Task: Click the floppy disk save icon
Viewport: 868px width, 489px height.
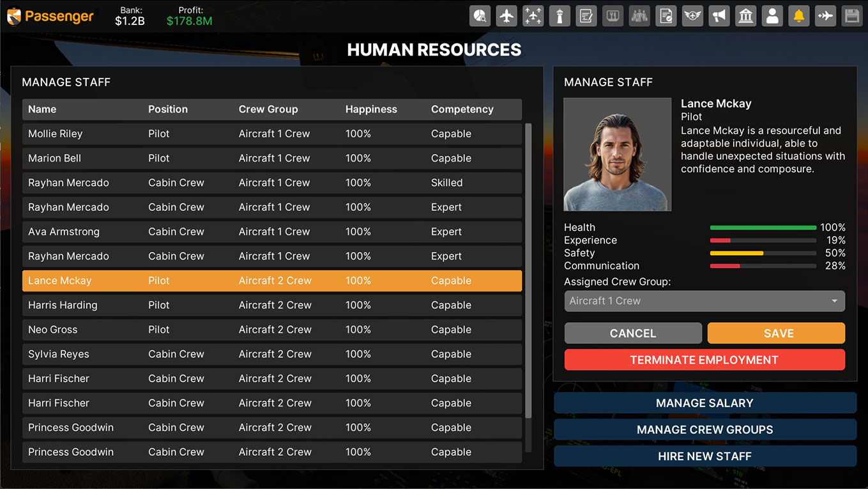Action: [851, 16]
